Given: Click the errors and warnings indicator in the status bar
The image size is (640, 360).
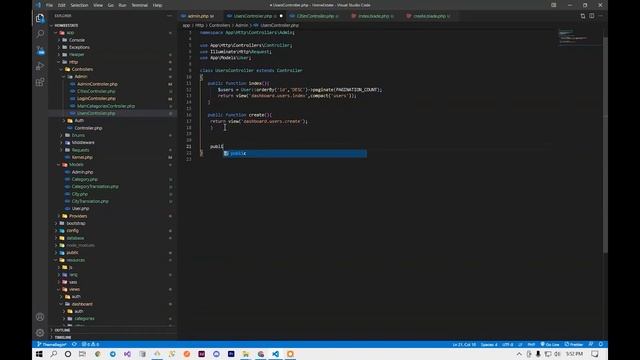Looking at the screenshot, I should coord(90,344).
